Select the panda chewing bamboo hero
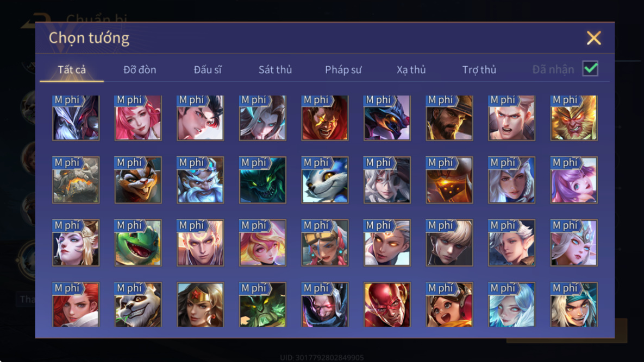 point(138,304)
